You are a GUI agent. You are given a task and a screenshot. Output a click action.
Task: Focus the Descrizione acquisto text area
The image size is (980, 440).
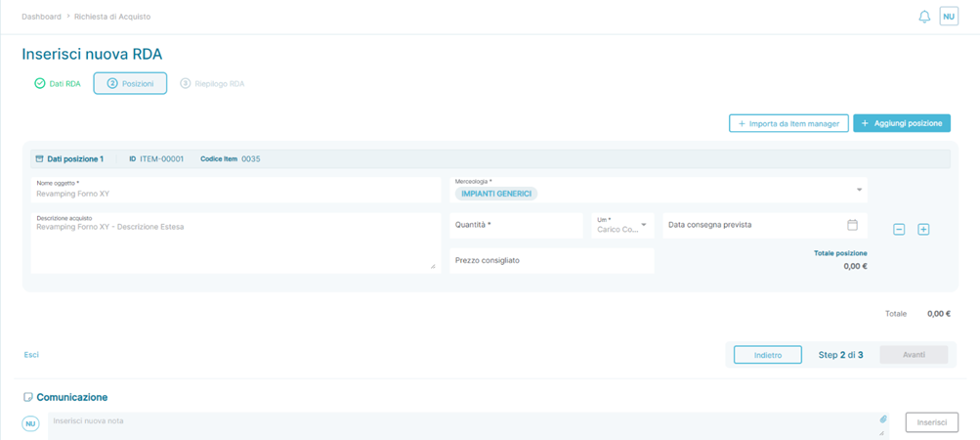[x=235, y=242]
